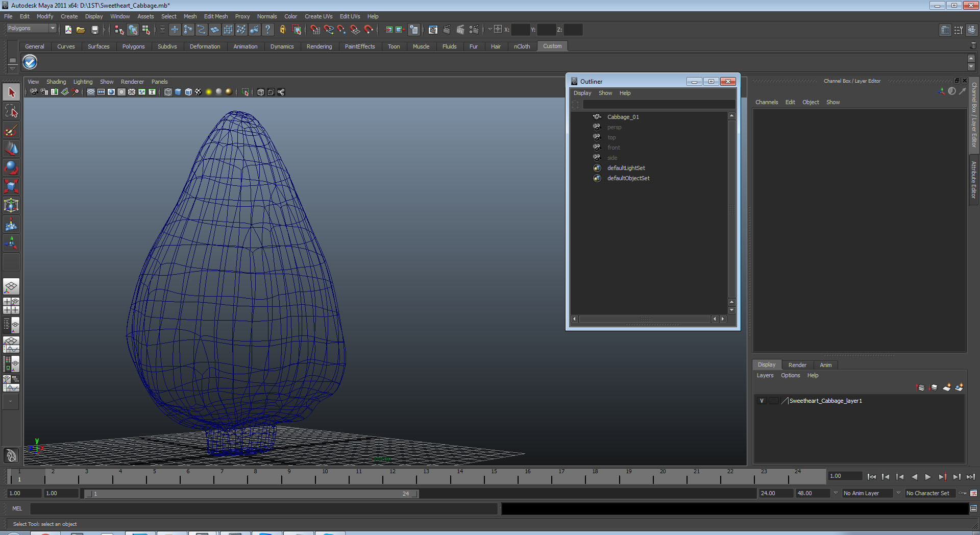The image size is (980, 535).
Task: Open the render view clapperboard icon
Action: pos(433,30)
